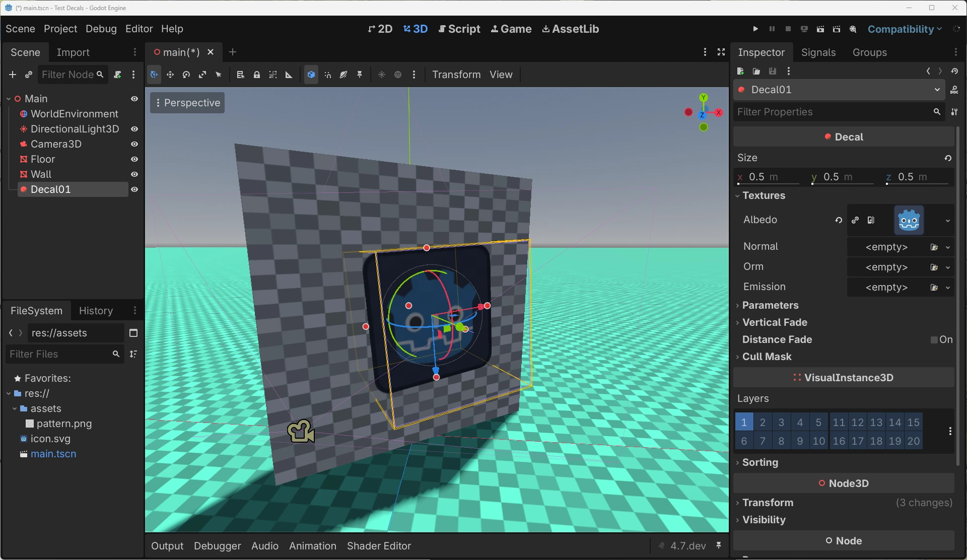Open Decal01 documentation icon
The image size is (967, 560).
954,90
